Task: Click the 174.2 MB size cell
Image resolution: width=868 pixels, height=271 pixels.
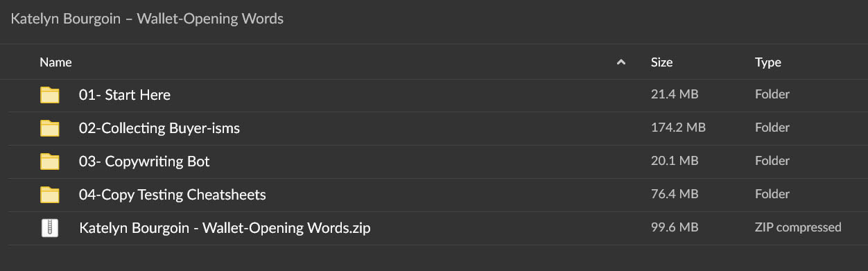Action: [678, 128]
